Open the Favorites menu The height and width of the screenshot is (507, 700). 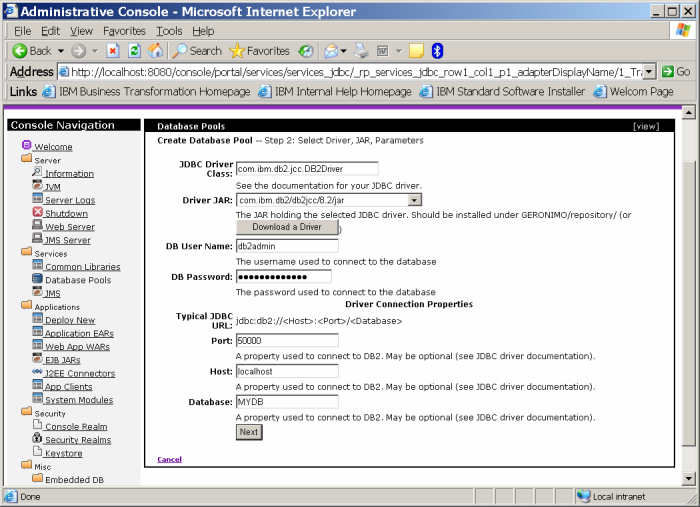[x=124, y=31]
